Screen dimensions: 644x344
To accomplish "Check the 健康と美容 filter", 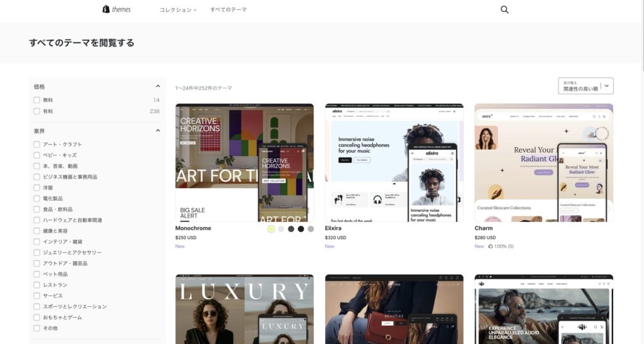I will (x=36, y=231).
